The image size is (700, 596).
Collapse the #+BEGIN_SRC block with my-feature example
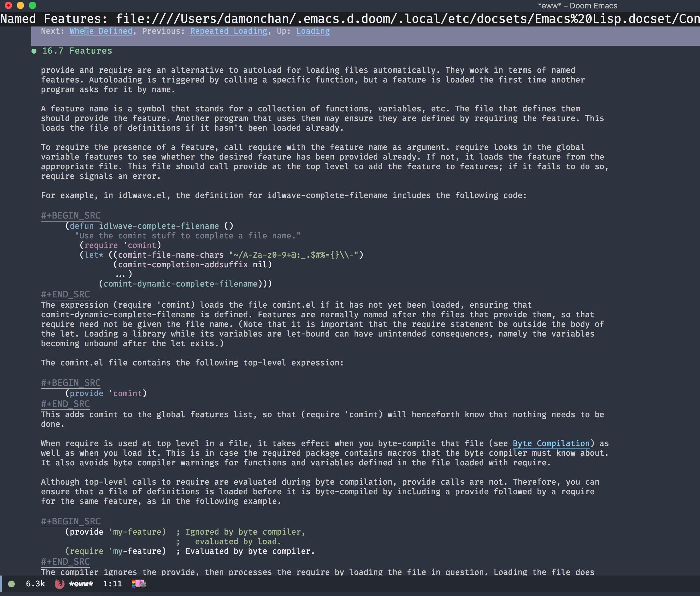coord(71,521)
